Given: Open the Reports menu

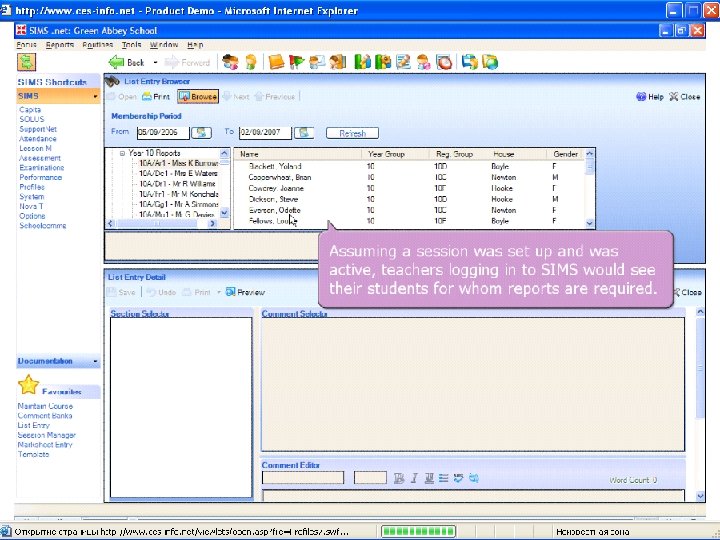Looking at the screenshot, I should click(60, 45).
